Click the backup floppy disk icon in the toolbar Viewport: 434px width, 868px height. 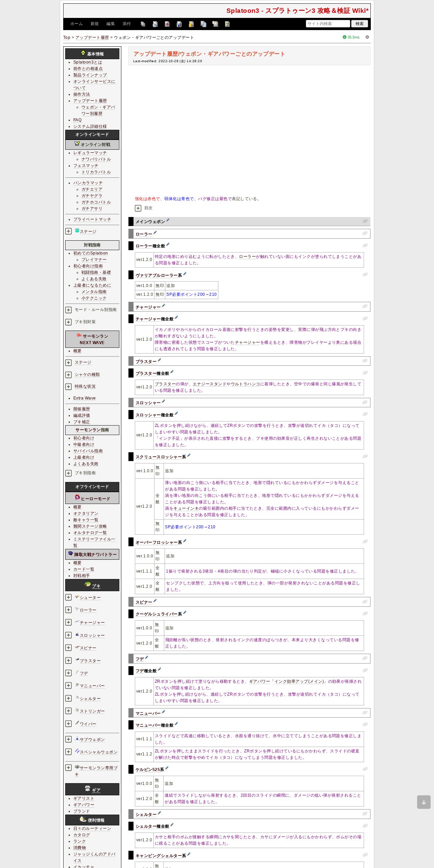(179, 24)
